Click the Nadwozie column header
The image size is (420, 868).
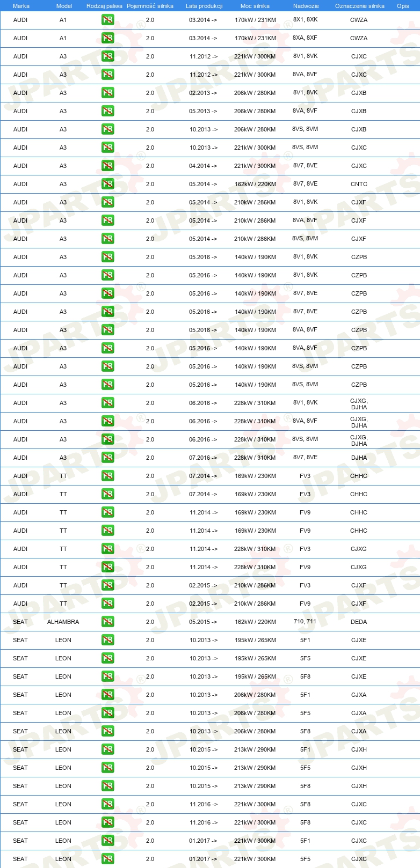tap(306, 6)
